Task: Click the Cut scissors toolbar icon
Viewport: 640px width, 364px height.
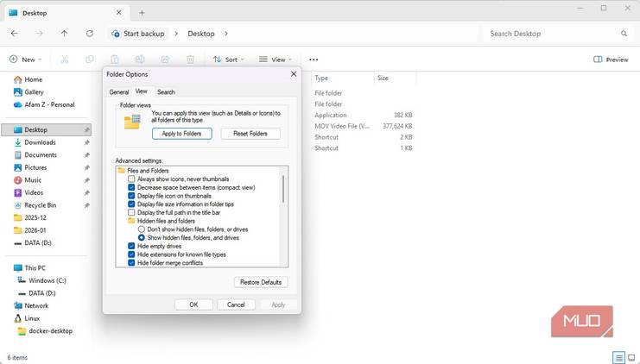Action: pyautogui.click(x=65, y=60)
